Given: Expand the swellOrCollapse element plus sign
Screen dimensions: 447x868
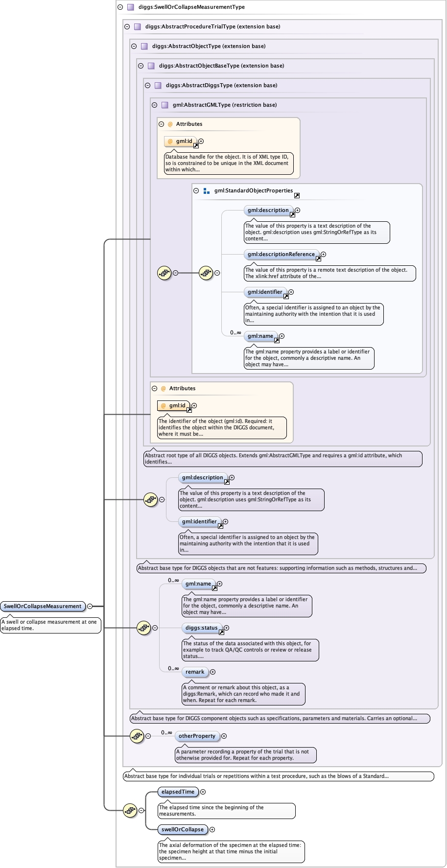Looking at the screenshot, I should click(x=212, y=829).
